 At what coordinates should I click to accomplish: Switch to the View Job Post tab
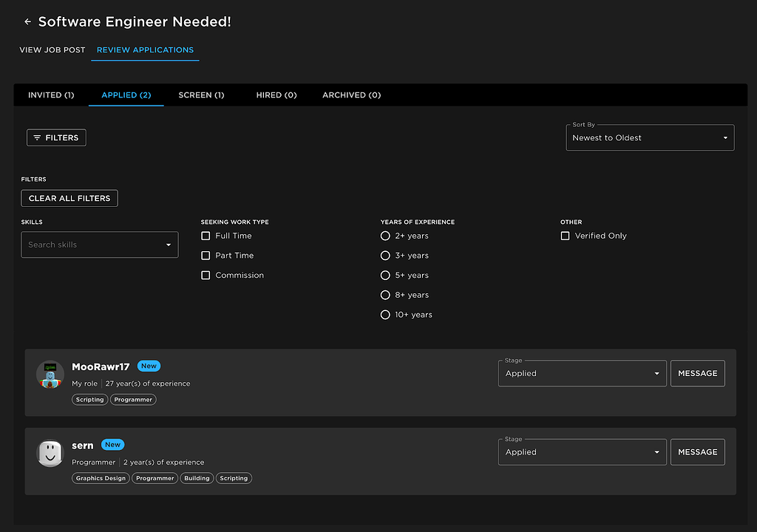pyautogui.click(x=52, y=50)
